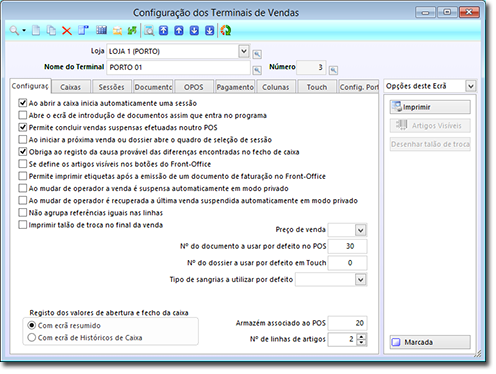Viewport: 496px width, 374px height.
Task: Open the blue table grid toolbar icon
Action: 101,31
